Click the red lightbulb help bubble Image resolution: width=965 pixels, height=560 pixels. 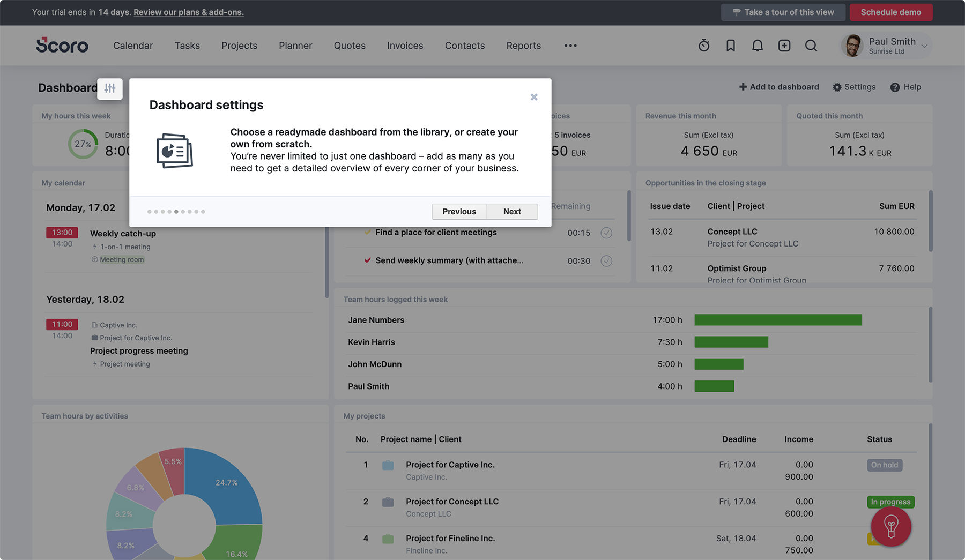coord(891,526)
